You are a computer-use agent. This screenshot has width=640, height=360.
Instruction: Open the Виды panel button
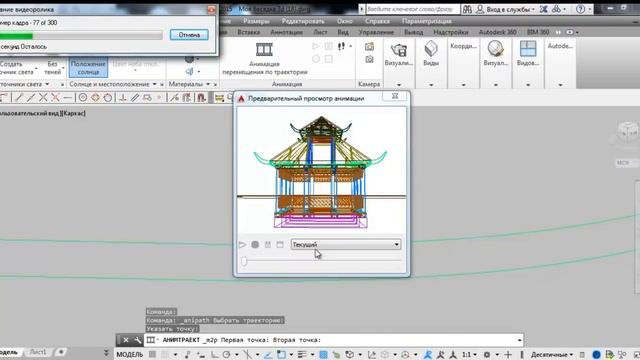[431, 55]
